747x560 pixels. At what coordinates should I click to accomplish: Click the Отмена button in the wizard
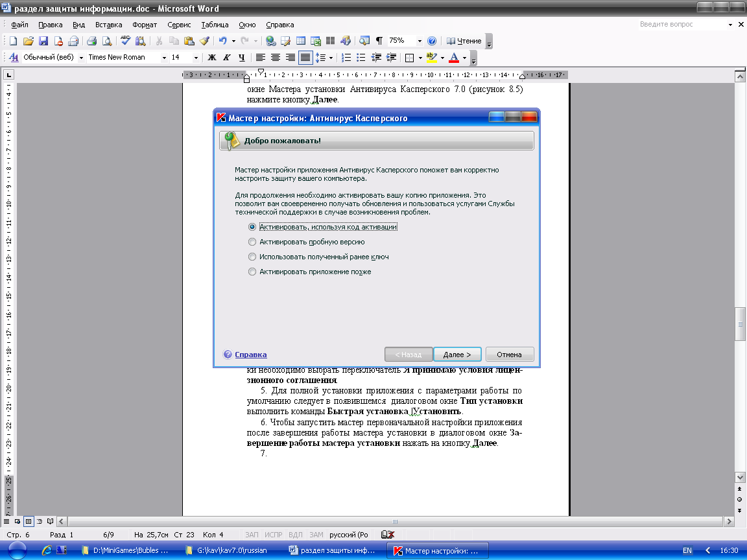pyautogui.click(x=509, y=355)
